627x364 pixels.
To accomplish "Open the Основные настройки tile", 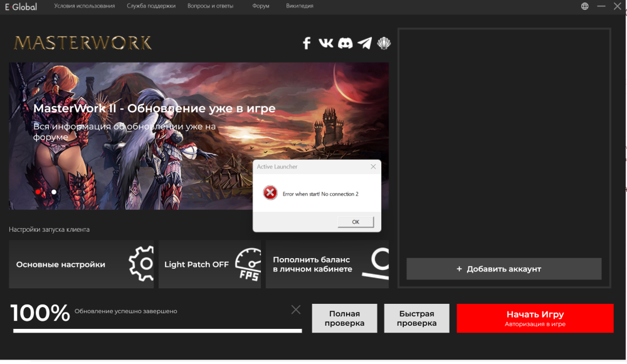I will [x=81, y=264].
